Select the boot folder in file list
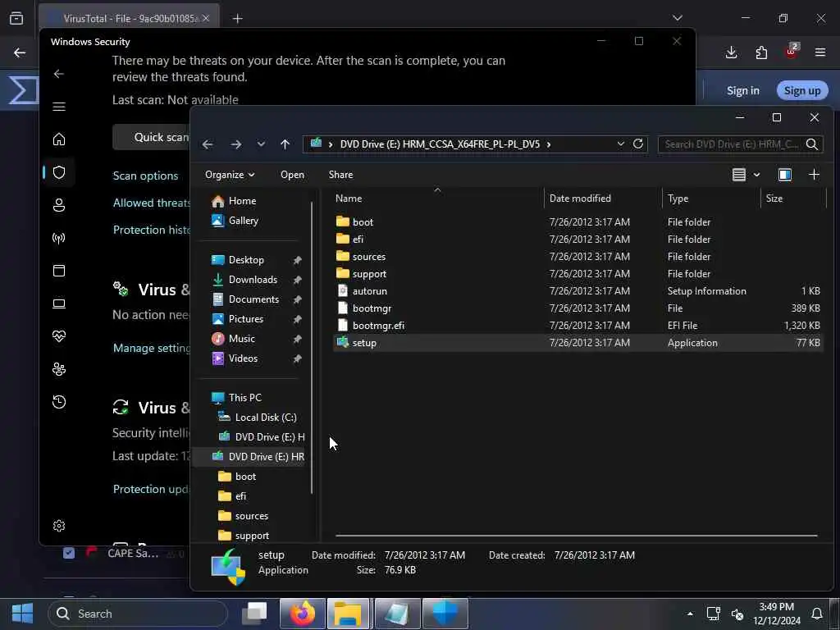This screenshot has height=630, width=840. (577, 221)
